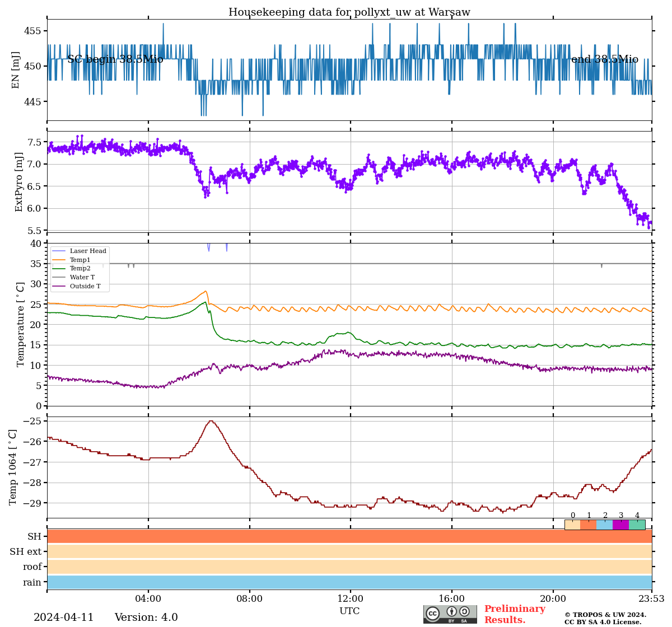Click the TROPOS & UW 2024 copyright text

[605, 615]
